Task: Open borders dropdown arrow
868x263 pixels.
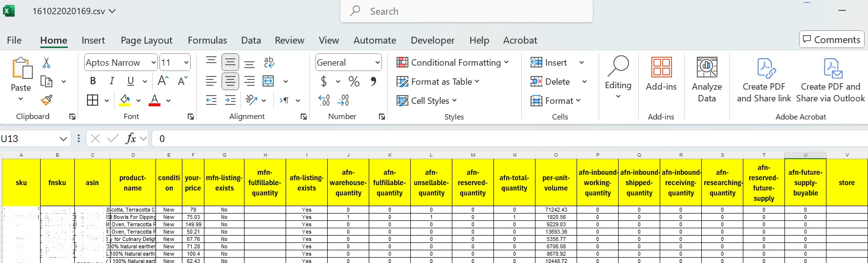Action: 107,101
